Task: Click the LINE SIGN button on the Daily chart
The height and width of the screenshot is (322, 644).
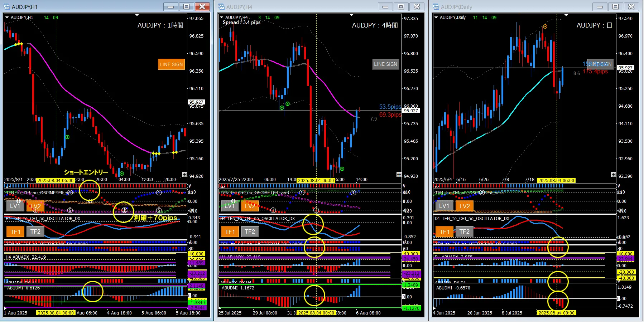Action: coord(600,64)
